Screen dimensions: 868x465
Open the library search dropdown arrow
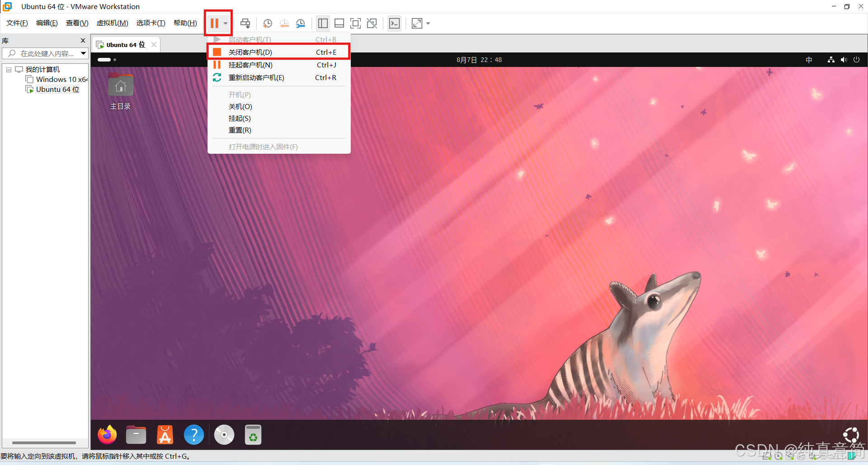(x=84, y=53)
